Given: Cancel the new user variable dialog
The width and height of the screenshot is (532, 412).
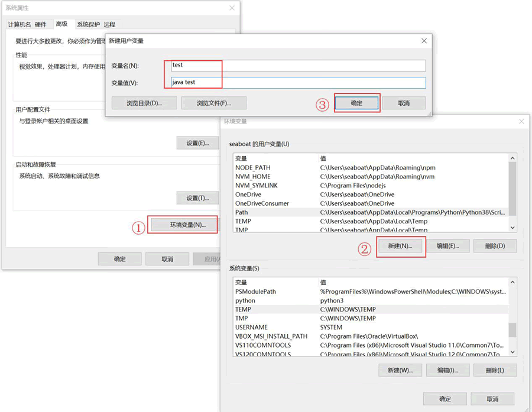Looking at the screenshot, I should tap(404, 103).
